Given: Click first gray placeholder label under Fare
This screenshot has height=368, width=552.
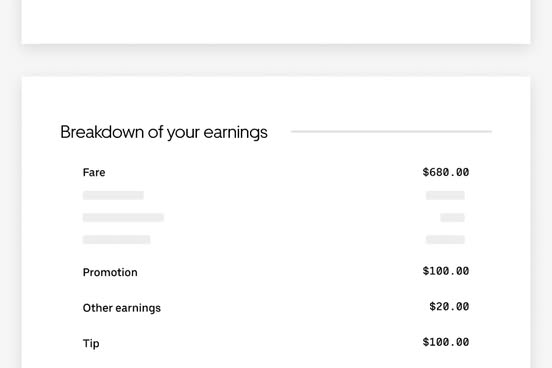Looking at the screenshot, I should [x=113, y=195].
